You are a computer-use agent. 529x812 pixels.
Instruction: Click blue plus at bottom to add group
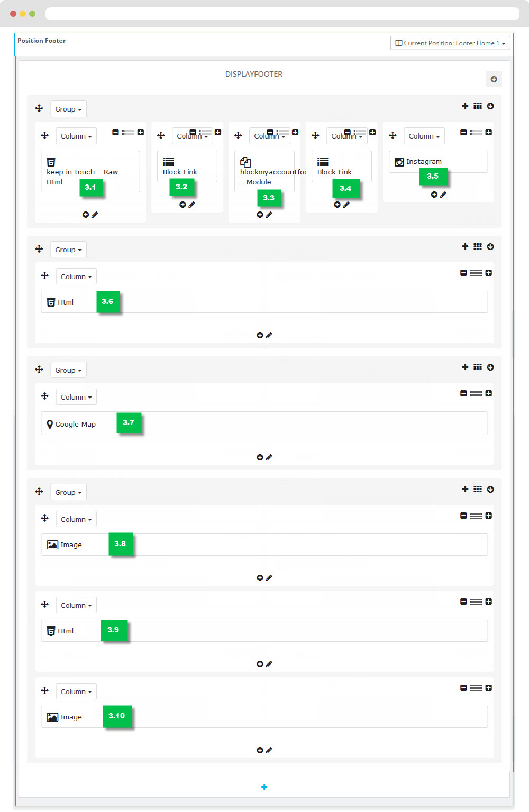click(x=264, y=787)
